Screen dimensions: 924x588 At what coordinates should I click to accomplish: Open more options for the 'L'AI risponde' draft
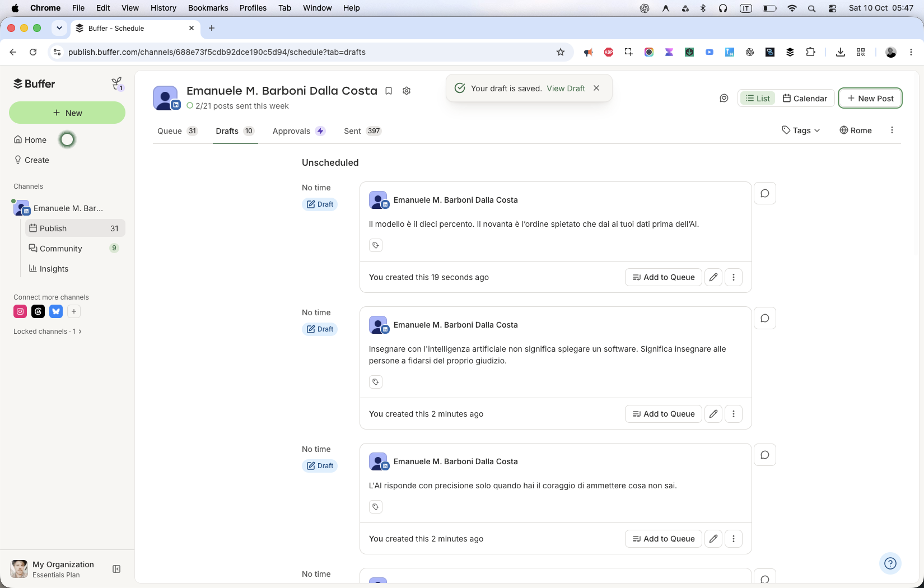click(734, 539)
